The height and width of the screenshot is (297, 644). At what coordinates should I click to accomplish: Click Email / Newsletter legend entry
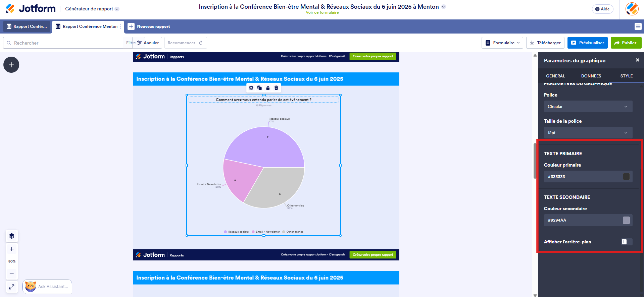266,232
